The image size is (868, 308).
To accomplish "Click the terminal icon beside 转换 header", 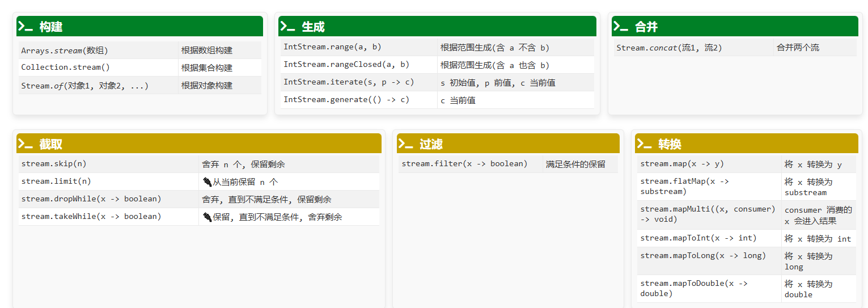I will [x=644, y=144].
